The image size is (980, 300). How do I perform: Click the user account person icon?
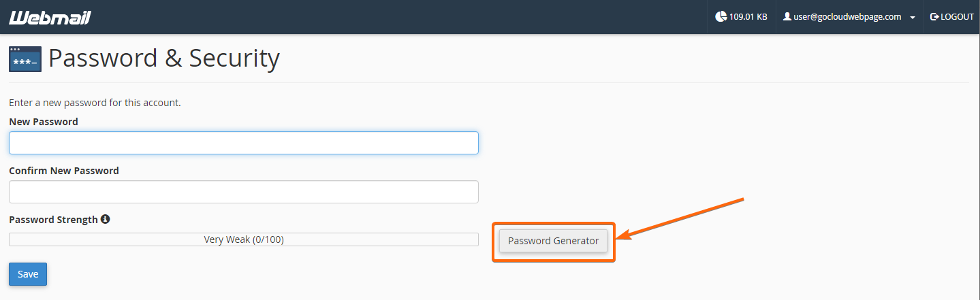pos(787,17)
